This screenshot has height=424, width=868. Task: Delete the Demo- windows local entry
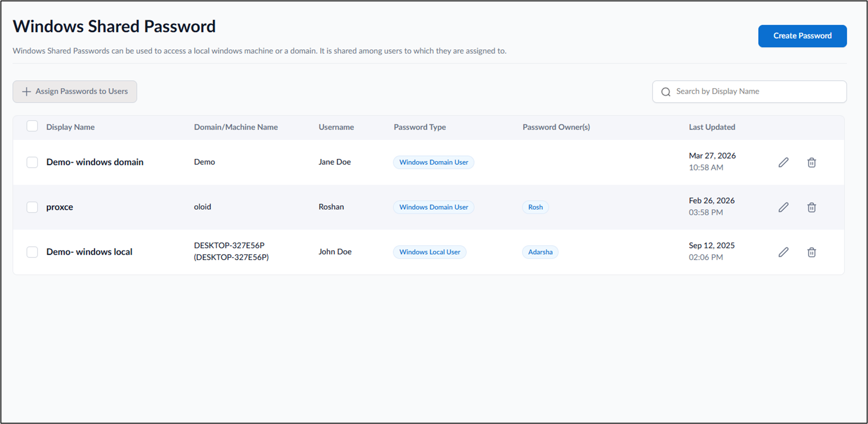(811, 252)
